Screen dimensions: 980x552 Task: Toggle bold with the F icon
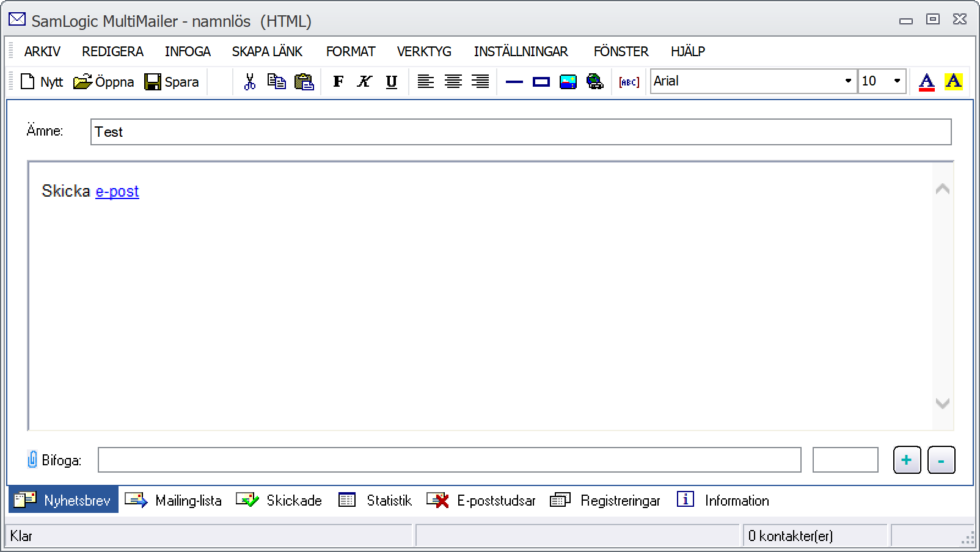(338, 81)
